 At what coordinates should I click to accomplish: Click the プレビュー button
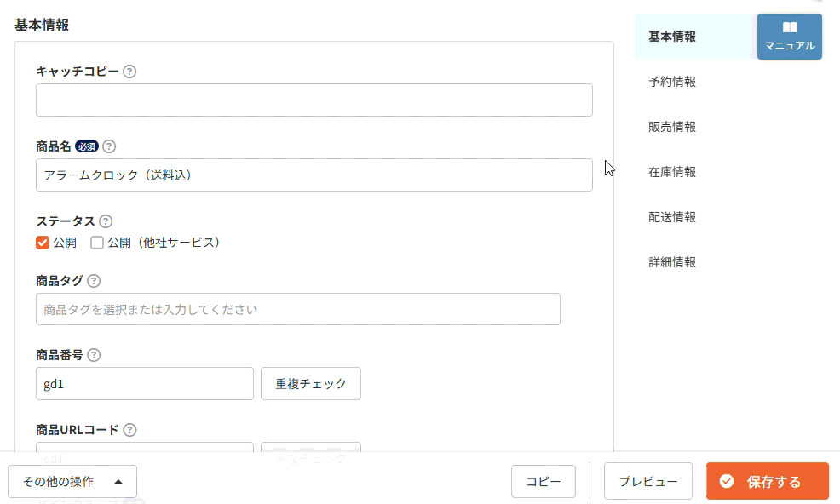point(648,481)
